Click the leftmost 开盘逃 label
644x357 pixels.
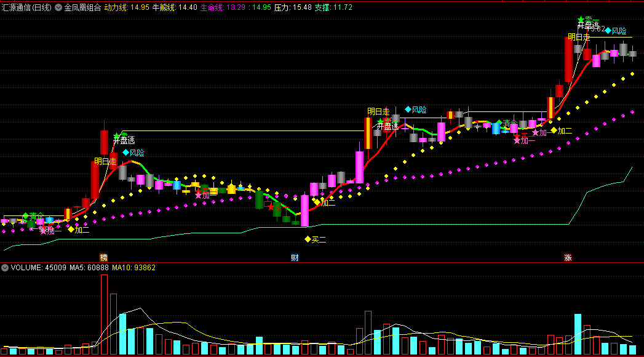pos(124,140)
